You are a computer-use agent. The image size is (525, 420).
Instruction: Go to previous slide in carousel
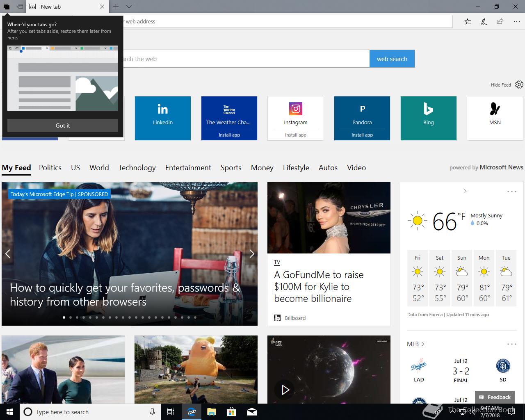(7, 254)
